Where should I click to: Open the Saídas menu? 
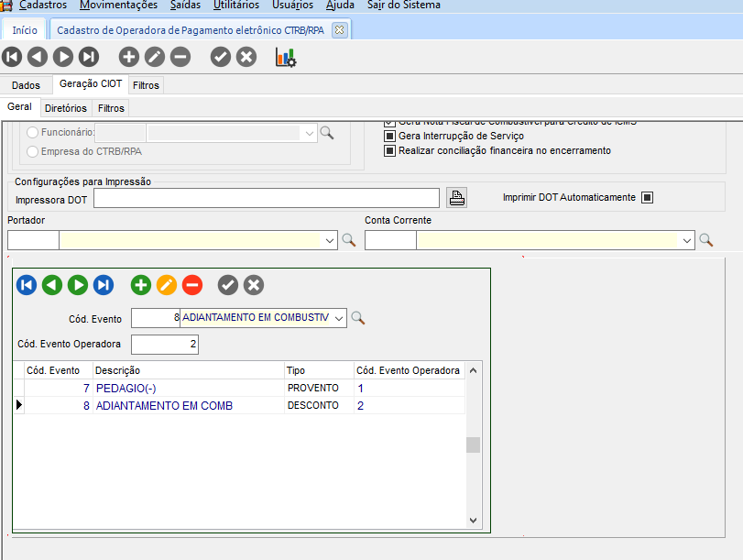tap(185, 5)
